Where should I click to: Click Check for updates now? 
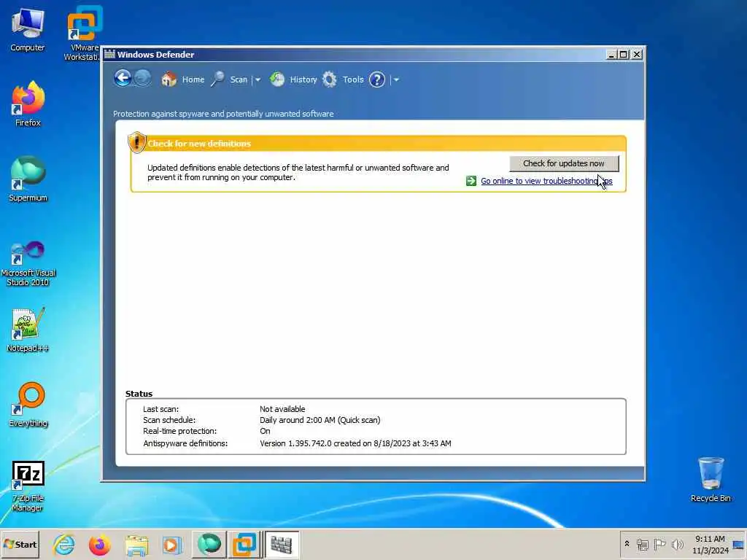564,163
